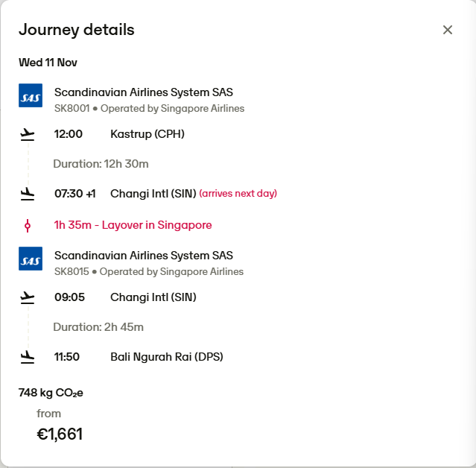Click the €1,661 price
The image size is (476, 468).
[60, 434]
